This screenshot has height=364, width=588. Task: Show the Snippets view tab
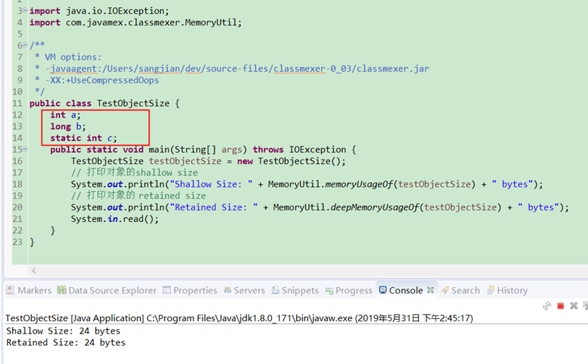[x=294, y=290]
